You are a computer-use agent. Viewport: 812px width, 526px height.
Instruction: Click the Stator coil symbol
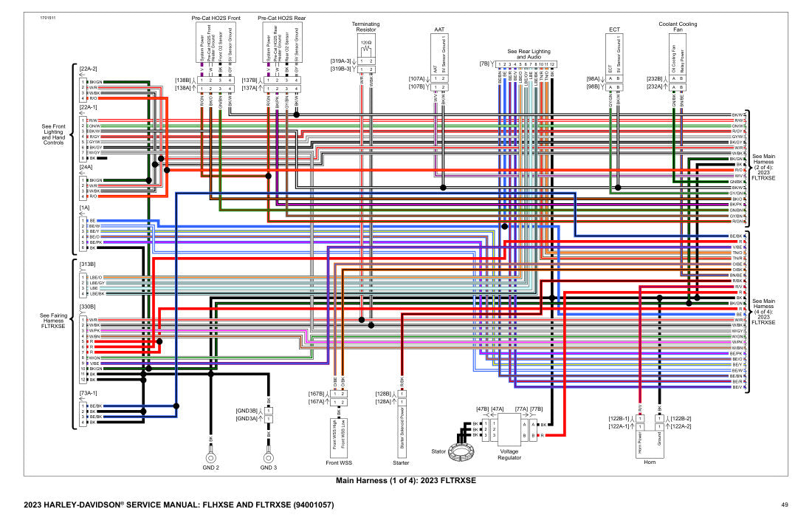point(459,452)
